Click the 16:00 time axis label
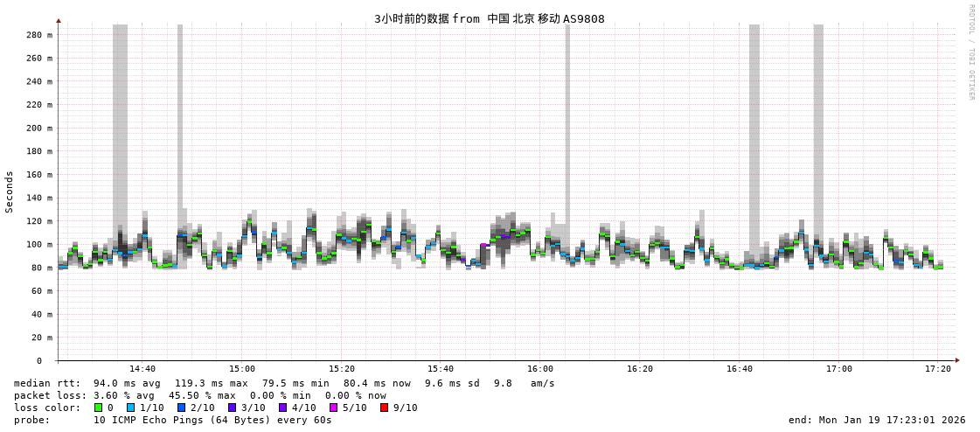The width and height of the screenshot is (980, 432). pyautogui.click(x=540, y=369)
